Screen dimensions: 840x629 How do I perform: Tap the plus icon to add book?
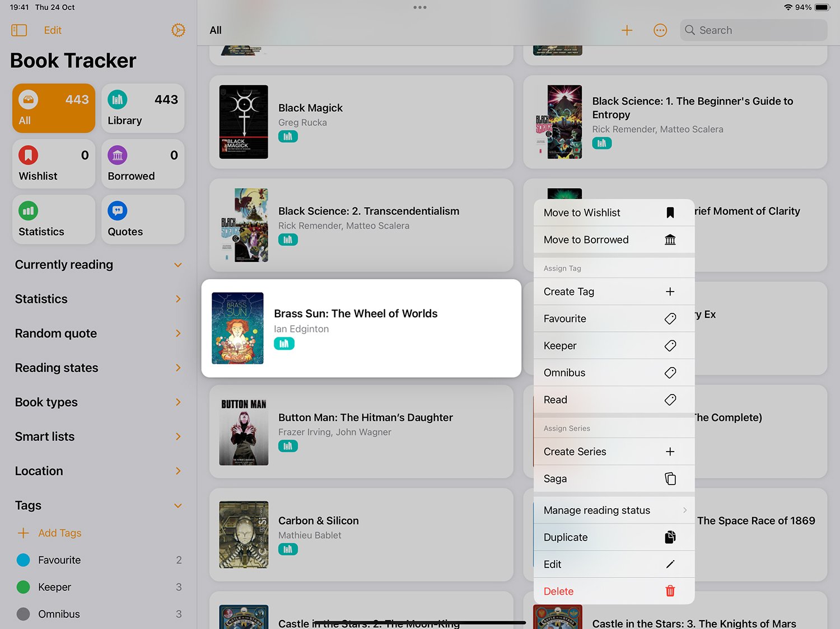tap(627, 30)
